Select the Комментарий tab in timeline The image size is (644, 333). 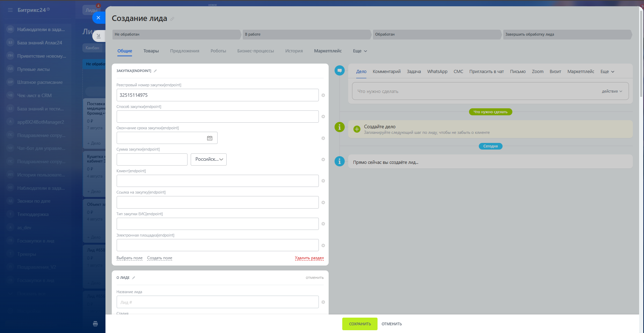tap(386, 72)
